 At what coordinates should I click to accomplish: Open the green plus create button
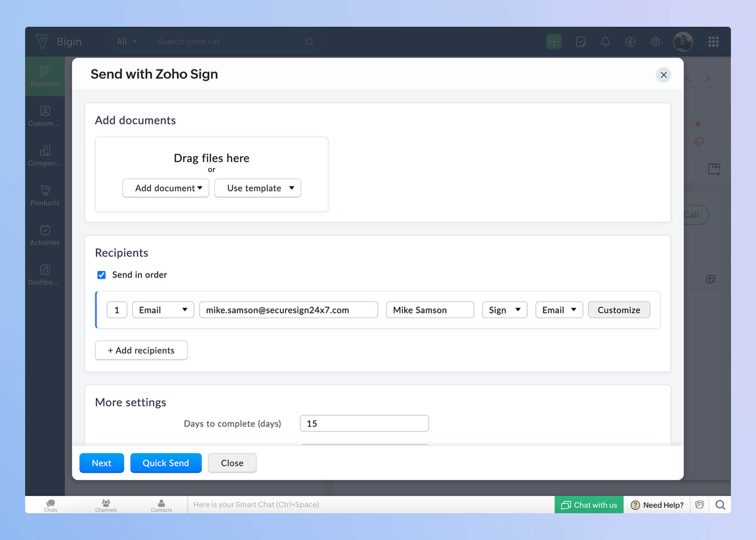click(x=554, y=41)
